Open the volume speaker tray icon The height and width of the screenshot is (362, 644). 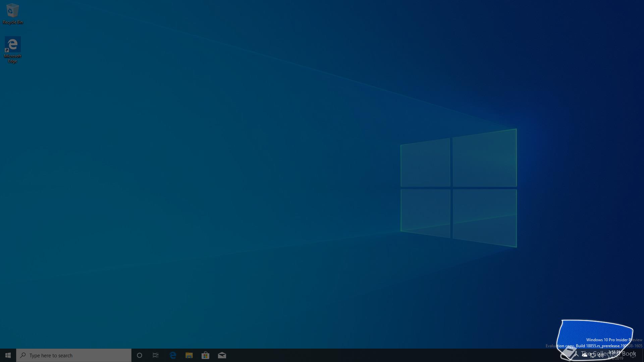click(601, 355)
